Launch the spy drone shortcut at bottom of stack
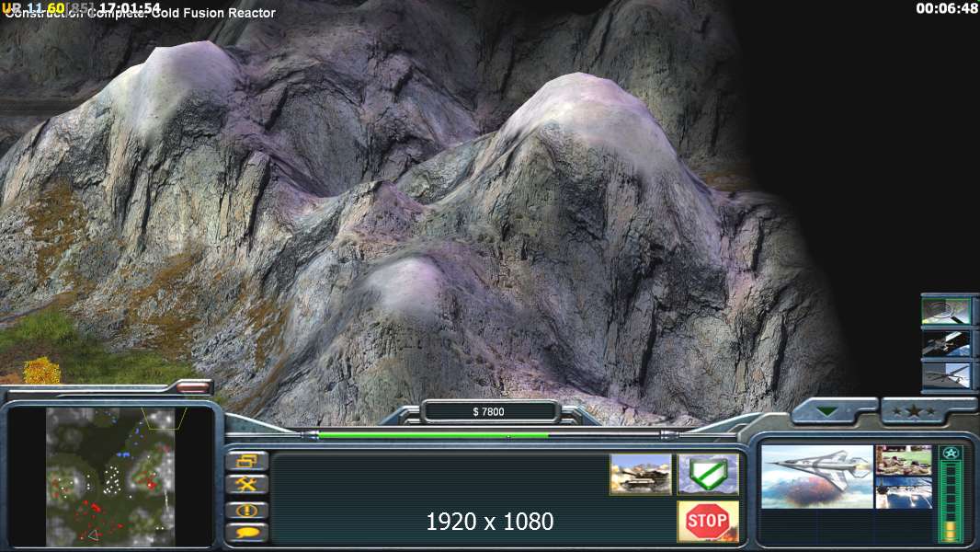 (x=946, y=375)
